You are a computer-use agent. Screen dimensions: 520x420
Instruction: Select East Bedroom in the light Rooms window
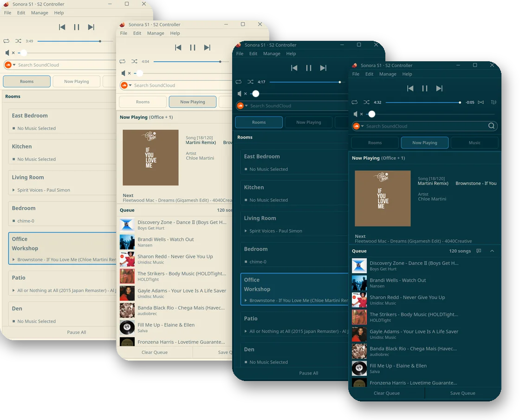coord(62,121)
